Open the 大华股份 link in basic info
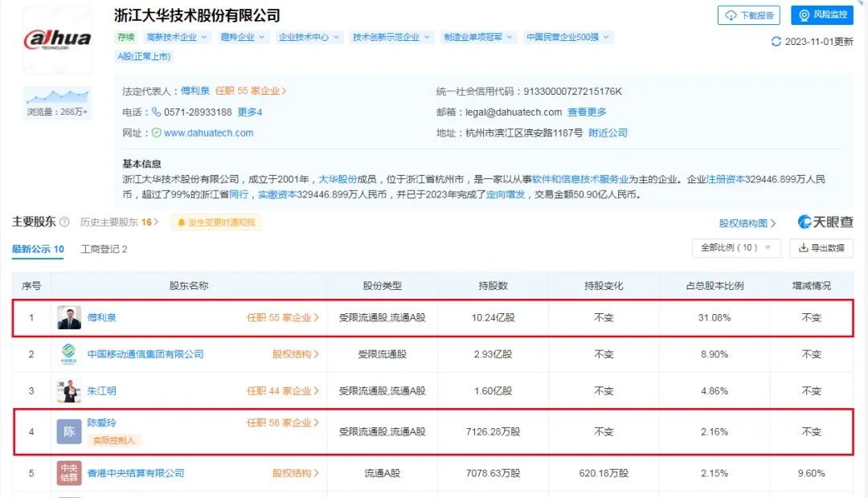The image size is (868, 498). pos(338,179)
